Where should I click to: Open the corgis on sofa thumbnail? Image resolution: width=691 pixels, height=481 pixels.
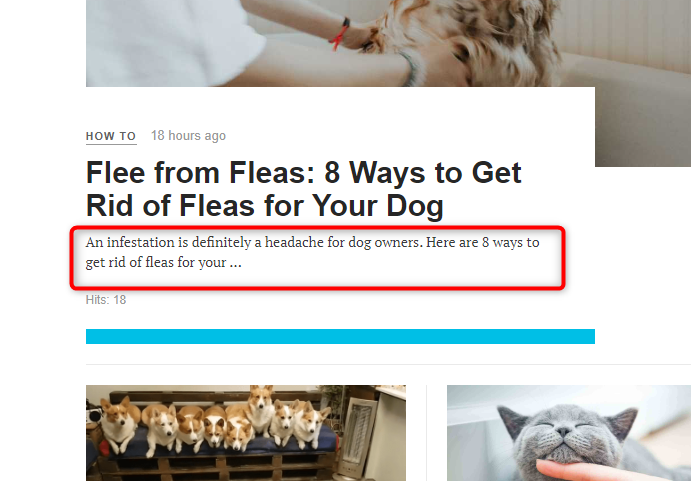tap(246, 433)
